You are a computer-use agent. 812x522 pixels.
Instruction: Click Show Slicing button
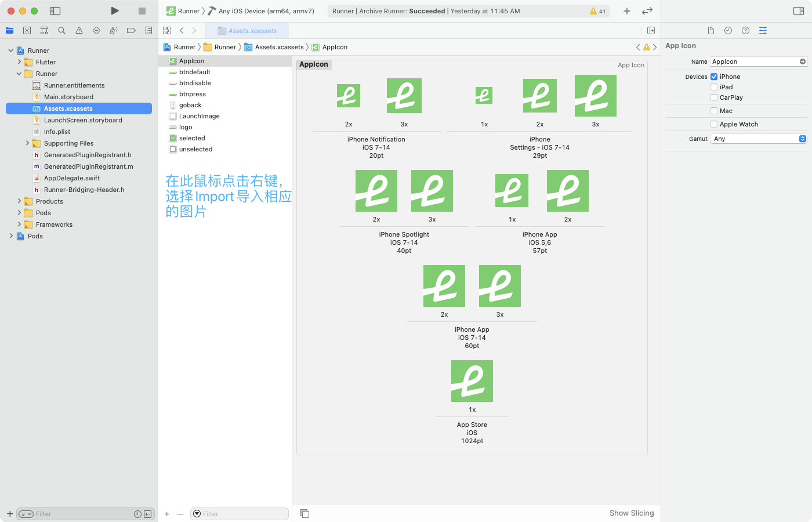click(x=632, y=513)
